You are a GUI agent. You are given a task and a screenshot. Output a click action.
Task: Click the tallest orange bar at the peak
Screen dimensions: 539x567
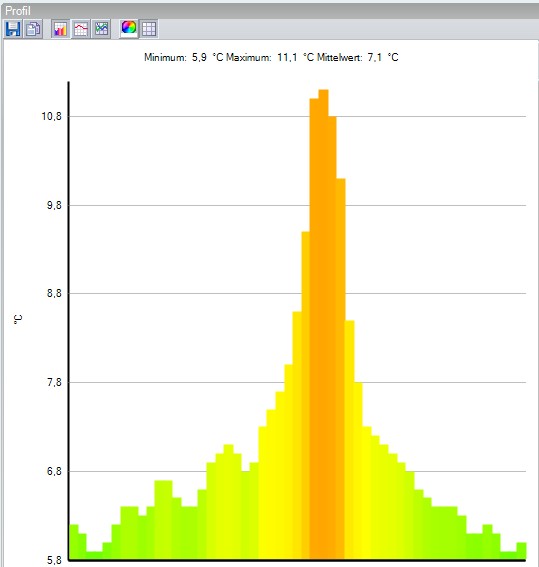tap(324, 324)
